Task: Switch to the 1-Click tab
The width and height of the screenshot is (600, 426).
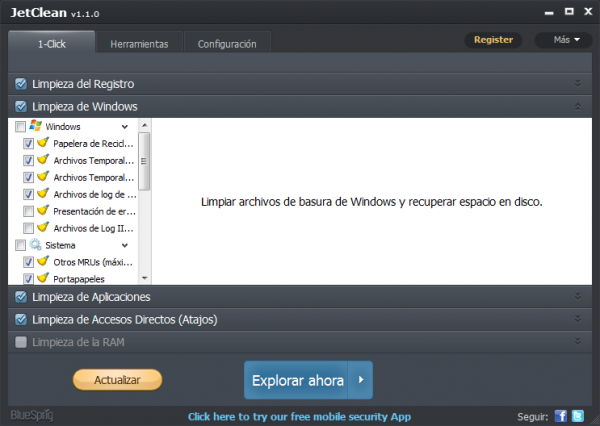Action: [x=52, y=42]
